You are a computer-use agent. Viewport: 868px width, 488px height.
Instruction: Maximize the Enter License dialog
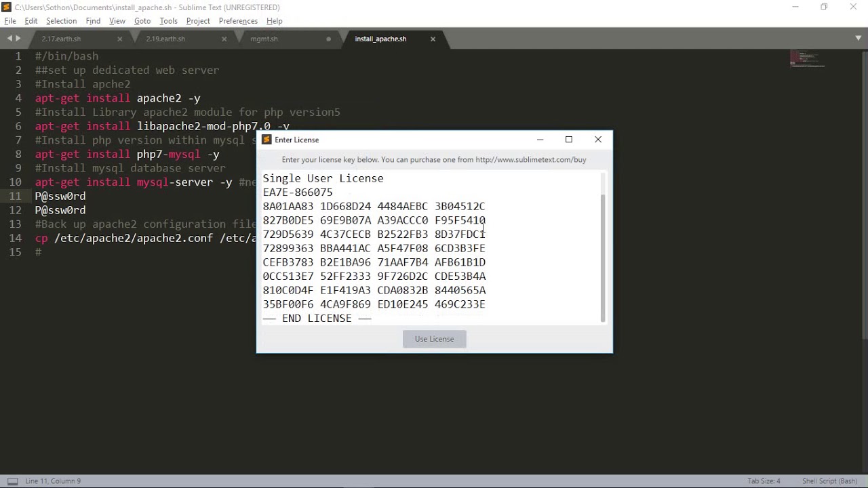click(569, 140)
